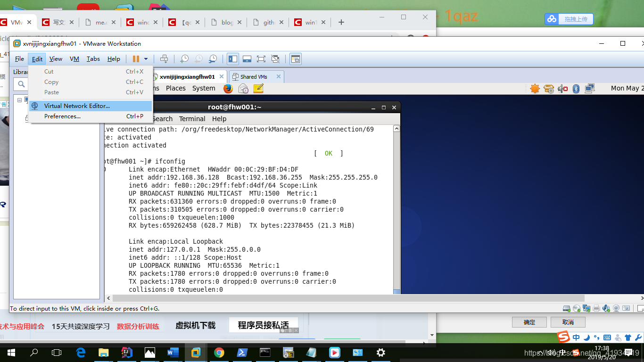Click the sound card status icon

606,308
